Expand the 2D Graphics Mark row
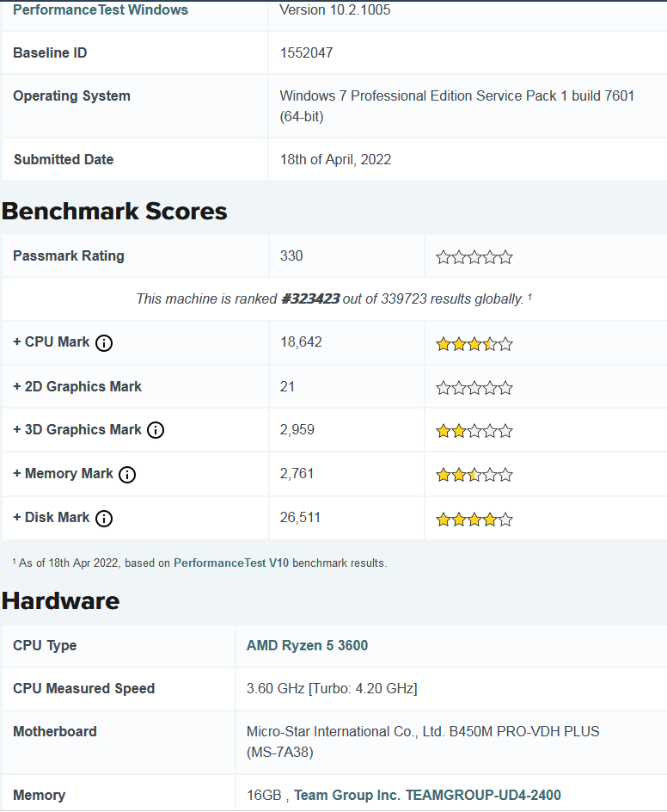The height and width of the screenshot is (812, 667). pos(77,386)
